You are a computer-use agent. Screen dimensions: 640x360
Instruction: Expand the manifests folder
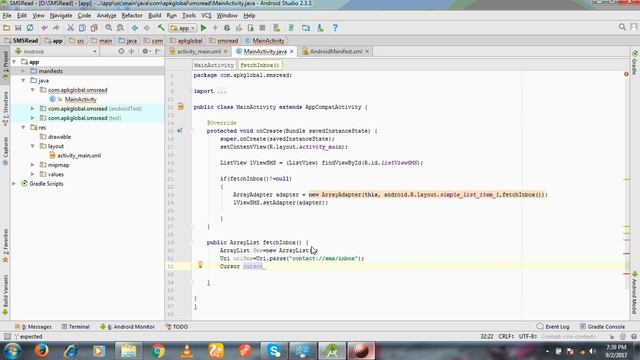tap(23, 71)
